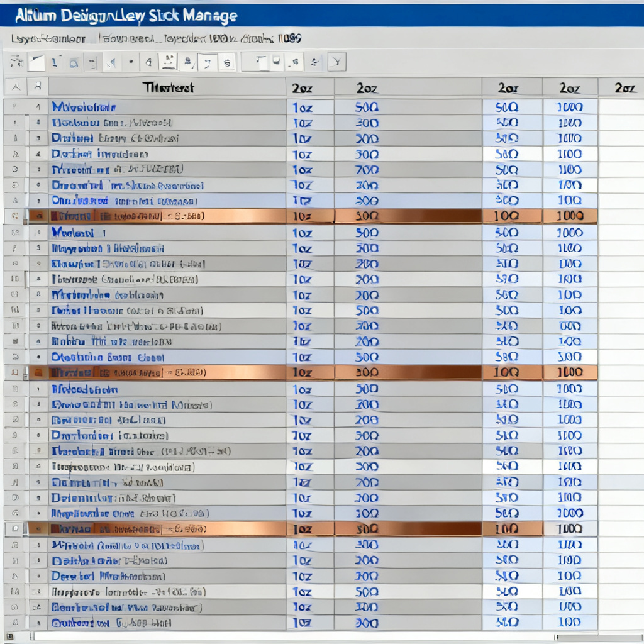Click the wide bold name column header
The image size is (644, 644).
click(167, 87)
